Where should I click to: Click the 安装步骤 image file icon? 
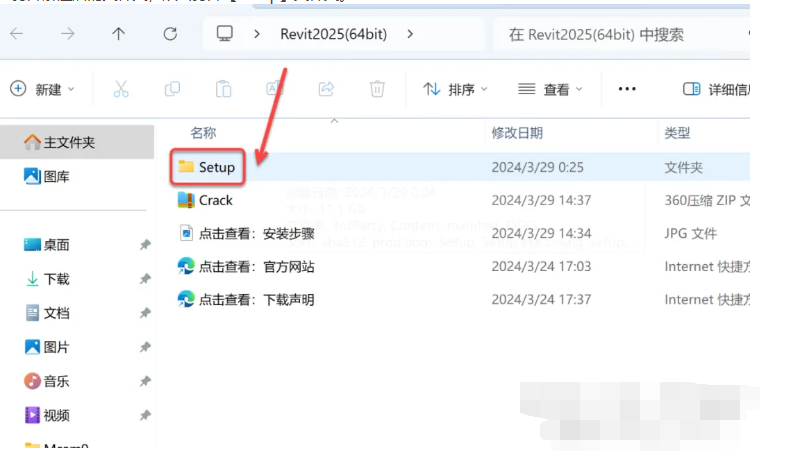tap(186, 233)
